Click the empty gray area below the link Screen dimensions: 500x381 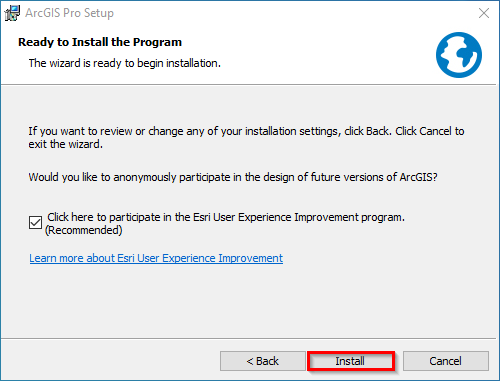248,302
